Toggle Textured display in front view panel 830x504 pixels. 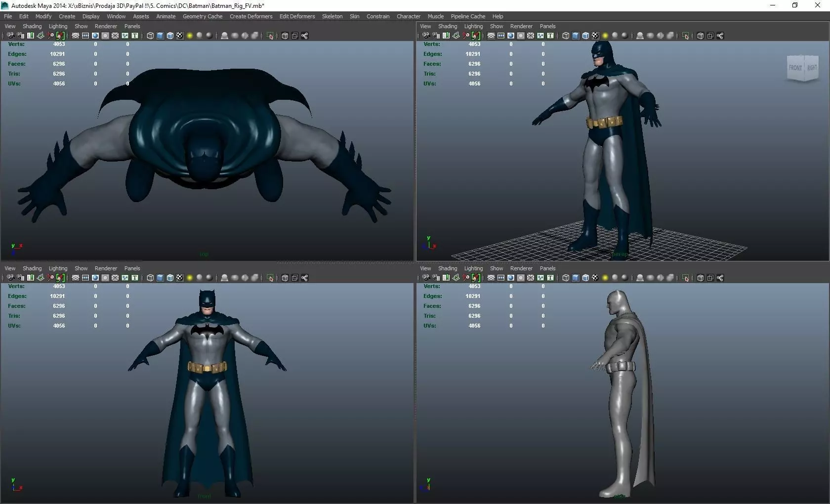coord(180,278)
